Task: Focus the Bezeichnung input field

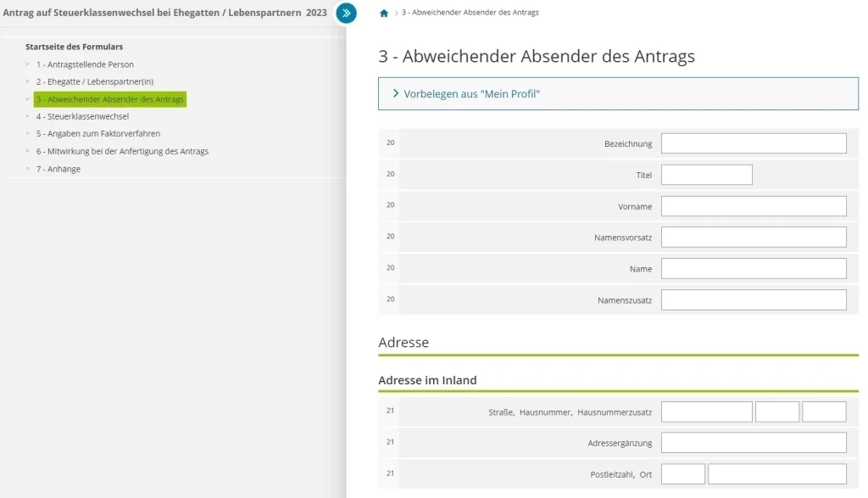Action: pyautogui.click(x=754, y=143)
